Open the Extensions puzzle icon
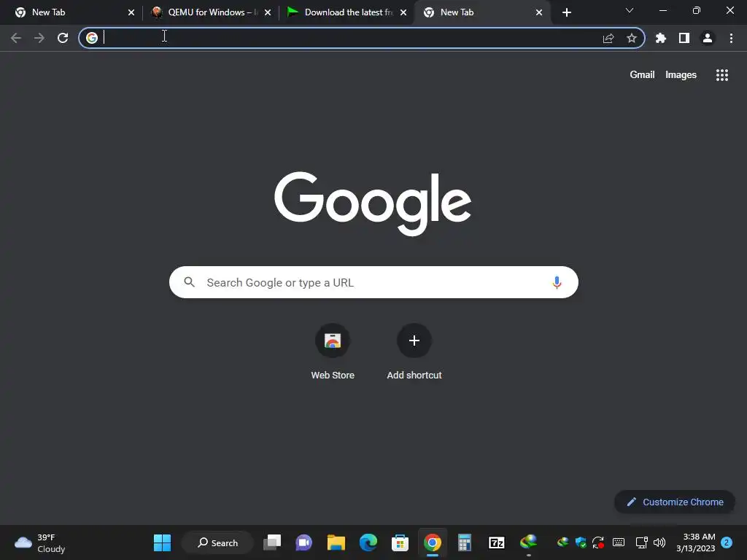Viewport: 747px width, 560px height. [661, 38]
